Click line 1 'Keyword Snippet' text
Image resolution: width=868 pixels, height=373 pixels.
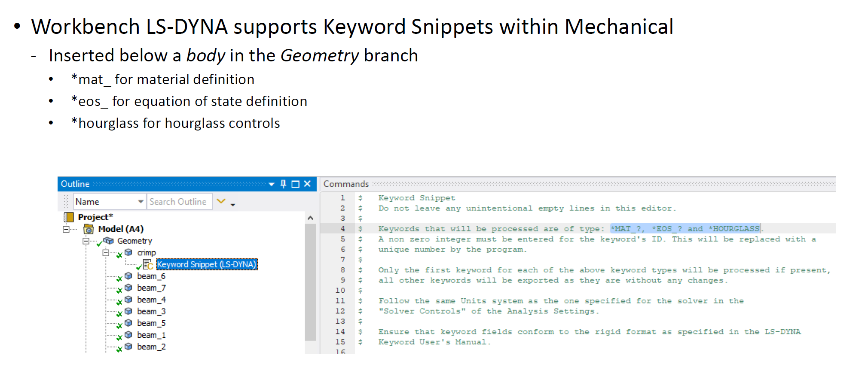416,198
